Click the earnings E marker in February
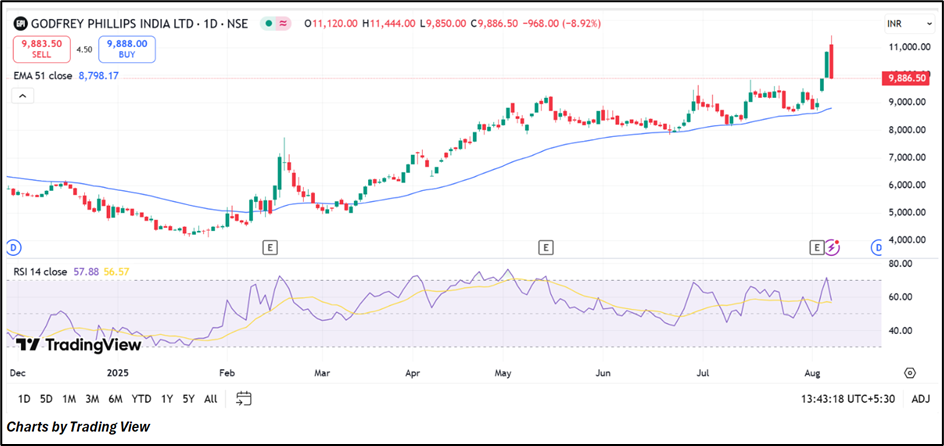The width and height of the screenshot is (944, 446). tap(269, 246)
